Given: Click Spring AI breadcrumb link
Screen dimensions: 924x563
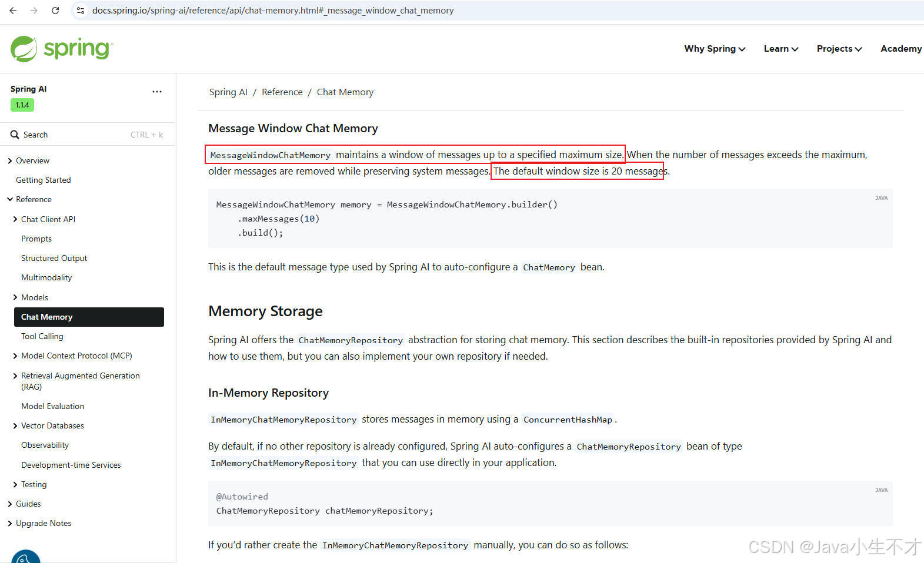Looking at the screenshot, I should point(228,92).
